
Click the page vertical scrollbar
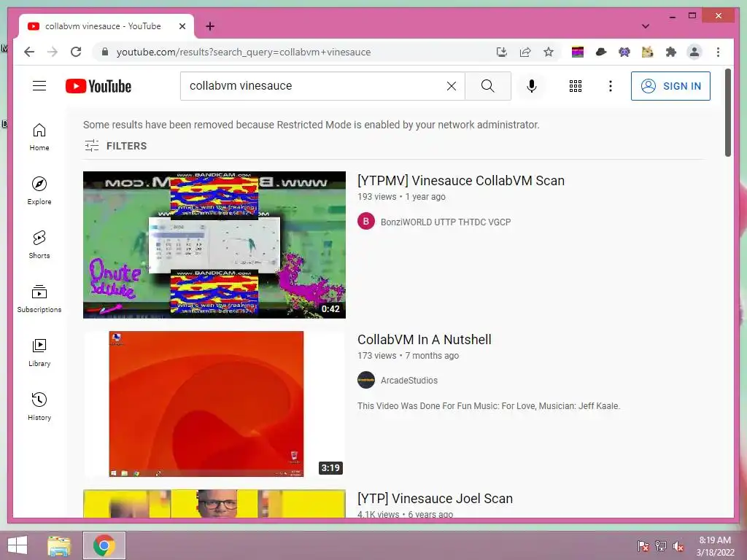click(727, 112)
